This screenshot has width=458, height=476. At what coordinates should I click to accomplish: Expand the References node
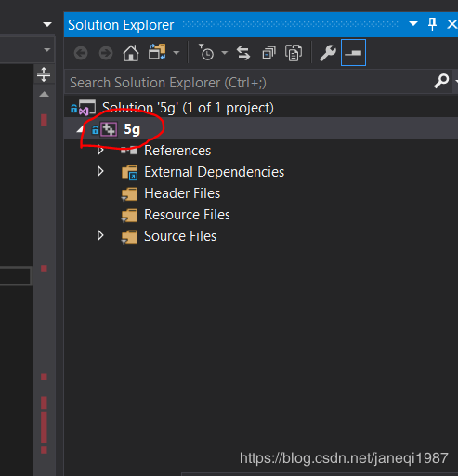tap(100, 151)
